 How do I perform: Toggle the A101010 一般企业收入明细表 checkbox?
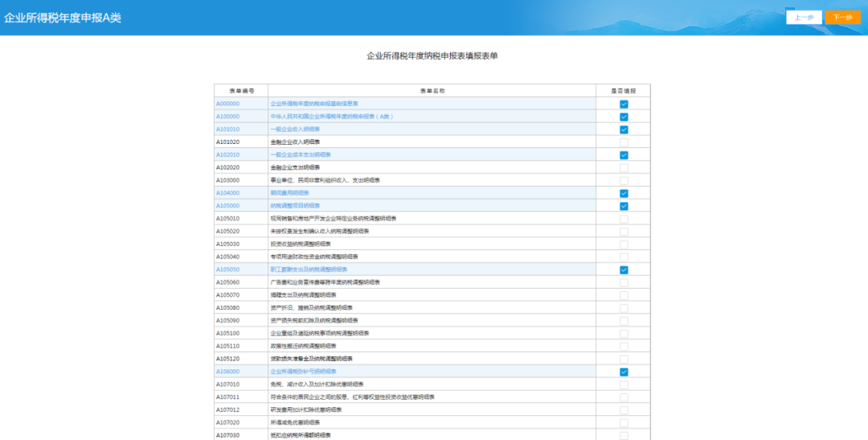coord(624,130)
